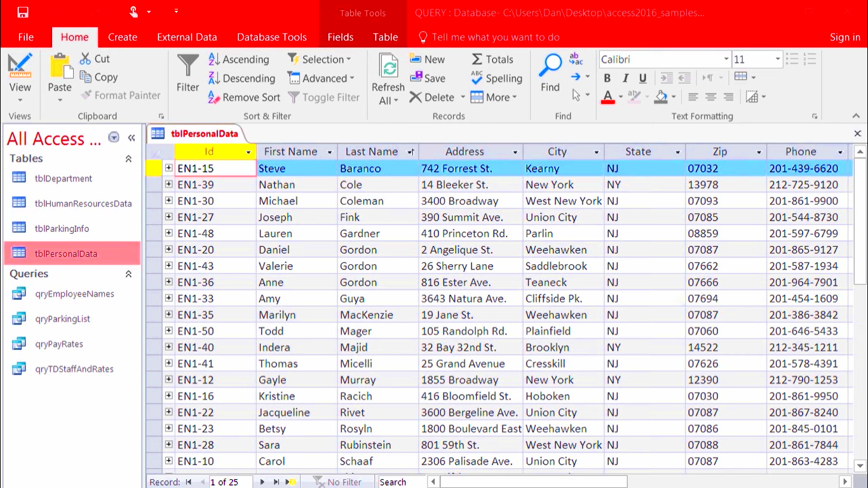Switch to External Data tab
The height and width of the screenshot is (488, 868).
(187, 37)
